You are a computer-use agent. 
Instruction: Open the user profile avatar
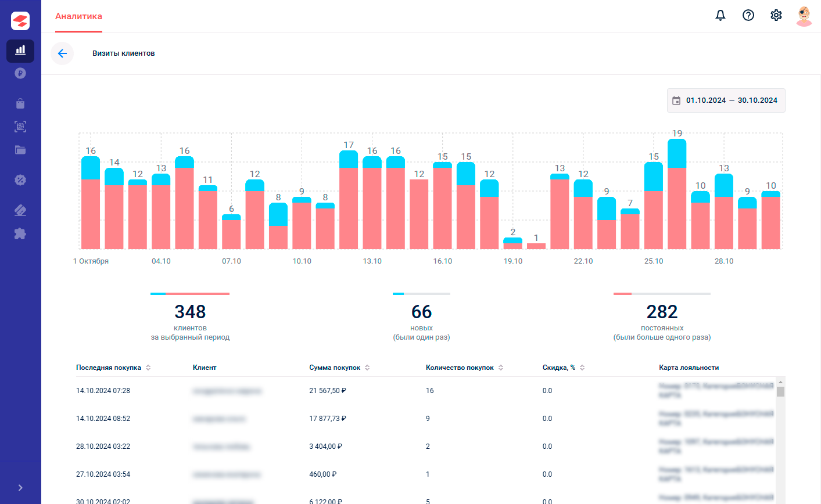pos(804,16)
